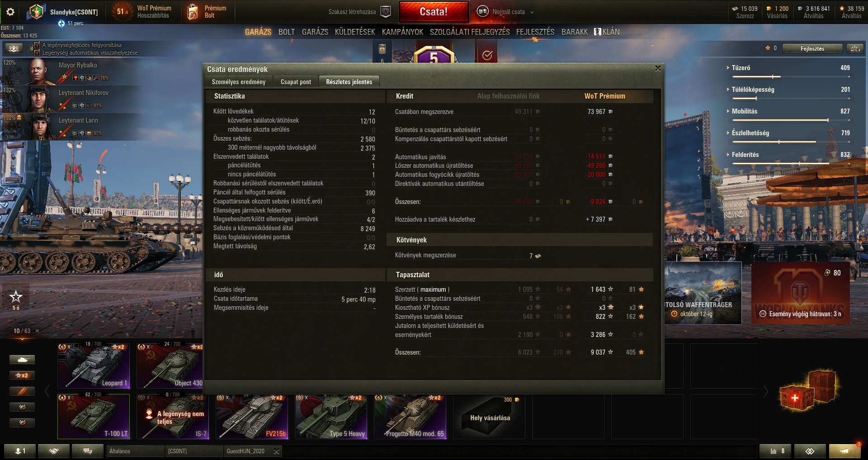
Task: Click Hely vásárlása slot purchase
Action: (x=490, y=417)
